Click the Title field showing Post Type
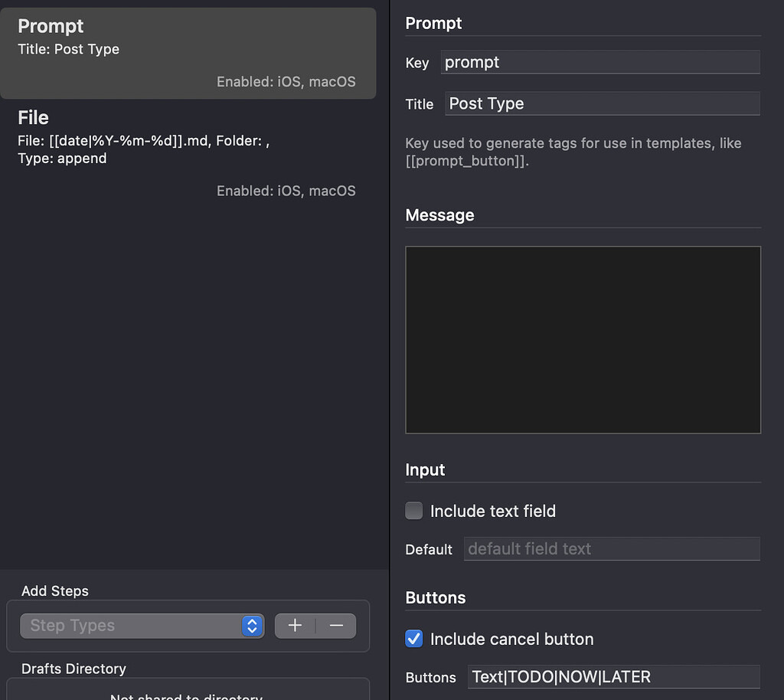The height and width of the screenshot is (700, 784). click(602, 103)
